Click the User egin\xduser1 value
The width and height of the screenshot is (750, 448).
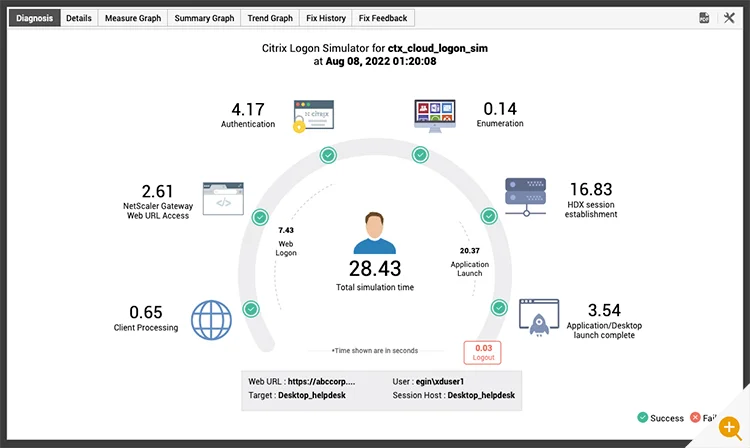click(440, 382)
